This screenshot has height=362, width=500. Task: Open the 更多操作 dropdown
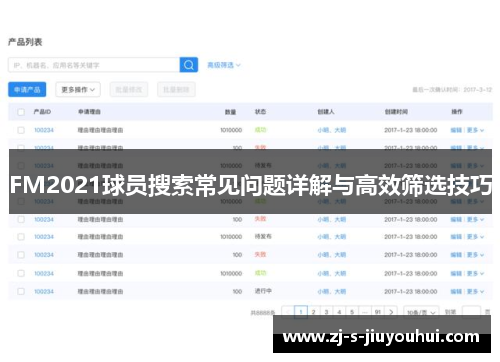point(78,89)
